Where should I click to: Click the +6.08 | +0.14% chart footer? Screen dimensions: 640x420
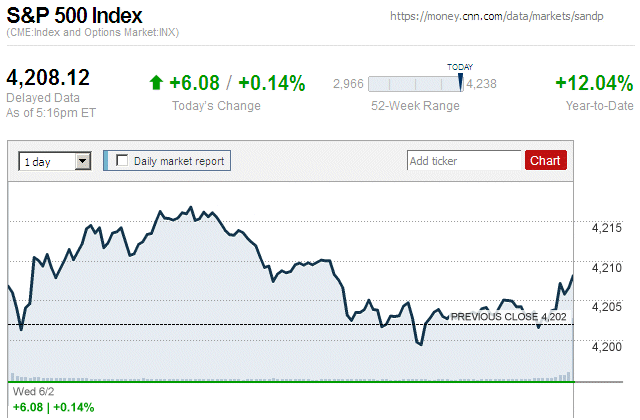(53, 407)
